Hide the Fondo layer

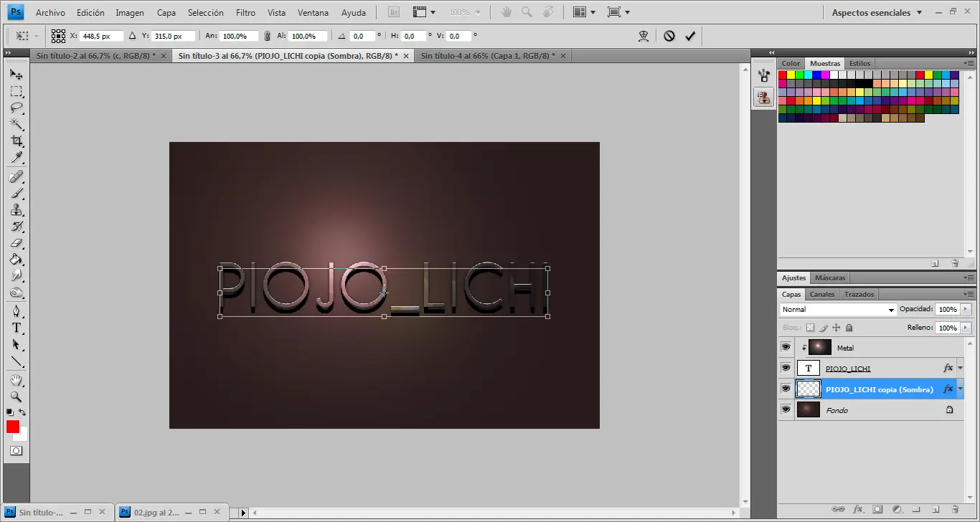786,409
